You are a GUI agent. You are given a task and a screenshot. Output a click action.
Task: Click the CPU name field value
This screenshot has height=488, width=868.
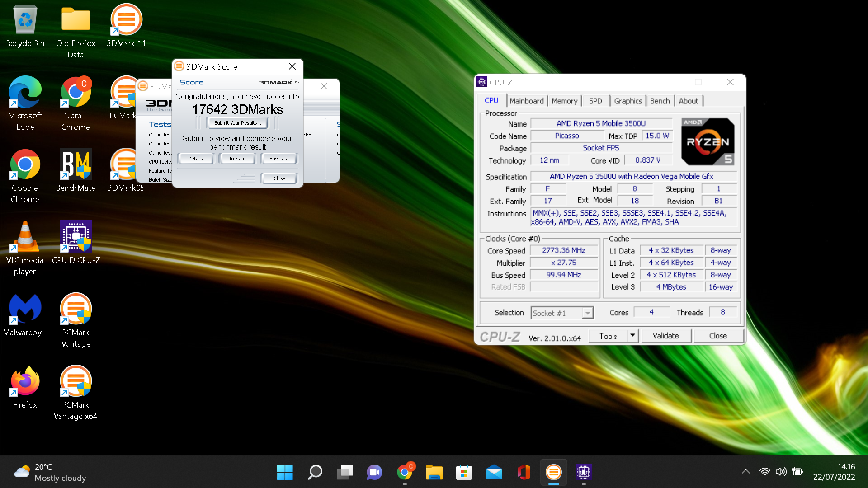tap(601, 123)
